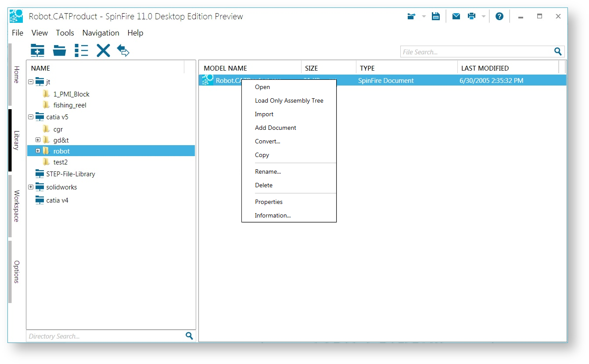Click the email envelope icon

tap(456, 16)
